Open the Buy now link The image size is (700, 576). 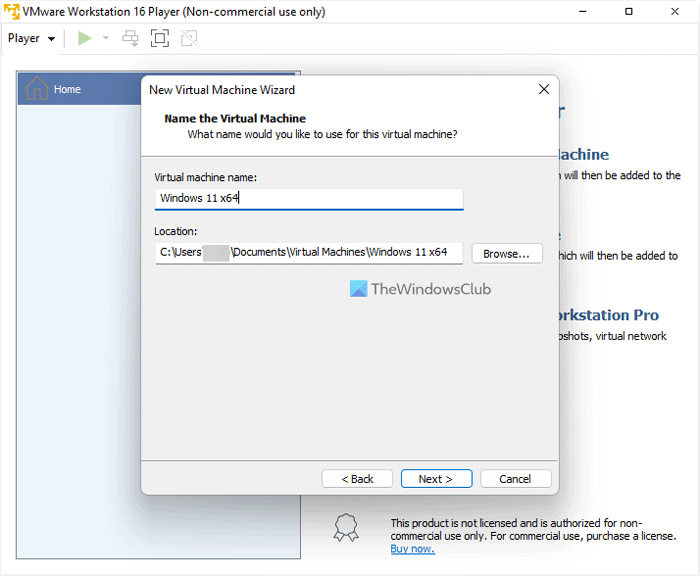[x=412, y=549]
